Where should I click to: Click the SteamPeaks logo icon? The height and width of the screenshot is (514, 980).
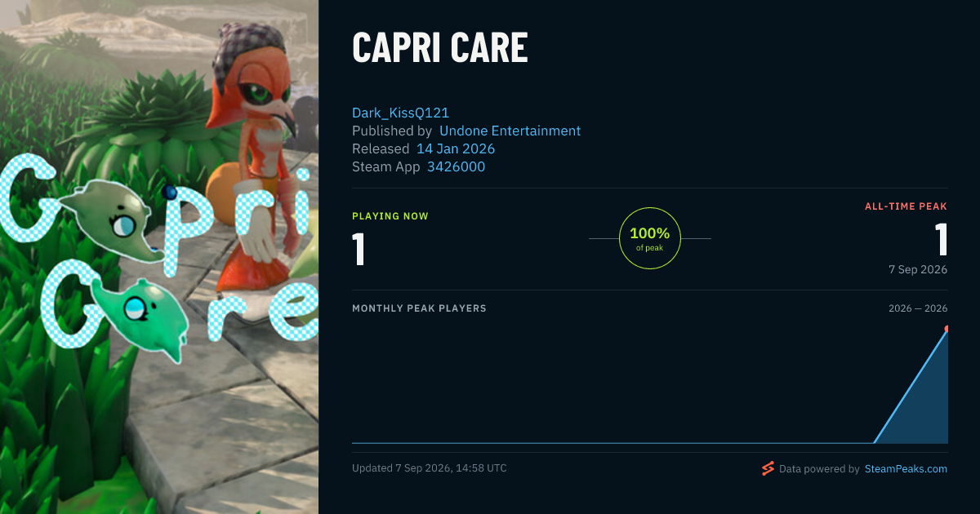click(768, 468)
